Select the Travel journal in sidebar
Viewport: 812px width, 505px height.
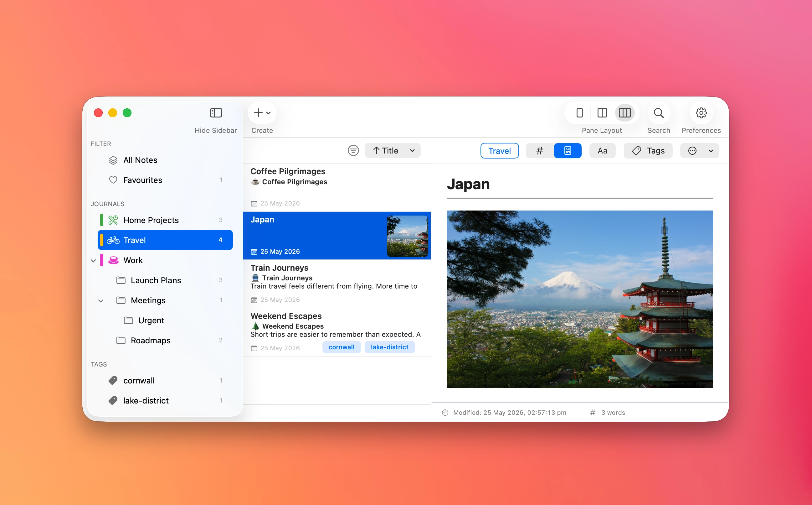pos(165,240)
